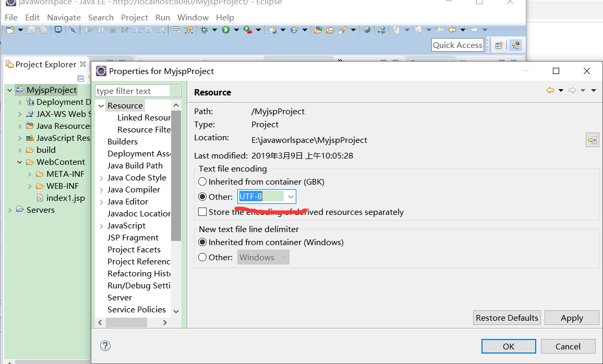Viewport: 603px width, 364px height.
Task: Click the New wizard toolbar icon
Action: 10,30
